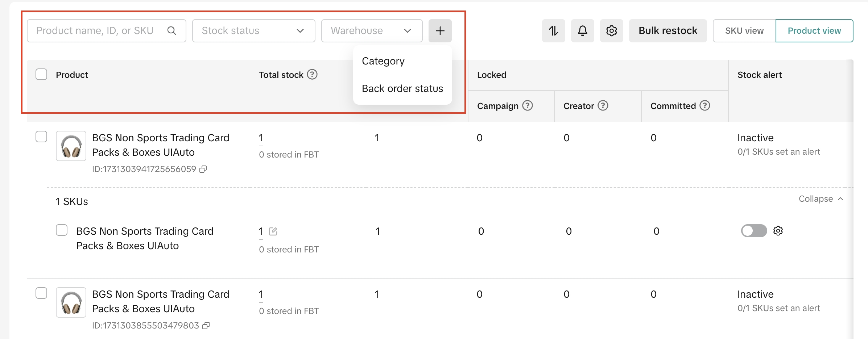Choose Category from the filter menu
This screenshot has width=868, height=339.
click(x=383, y=61)
